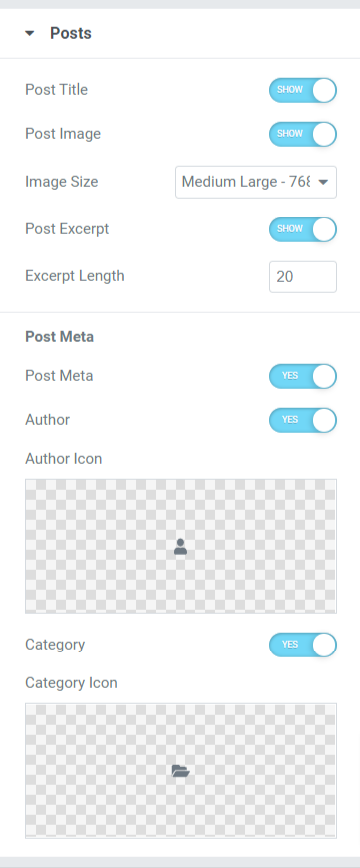Toggle the Post Title show switch
The image size is (360, 868).
coord(303,90)
